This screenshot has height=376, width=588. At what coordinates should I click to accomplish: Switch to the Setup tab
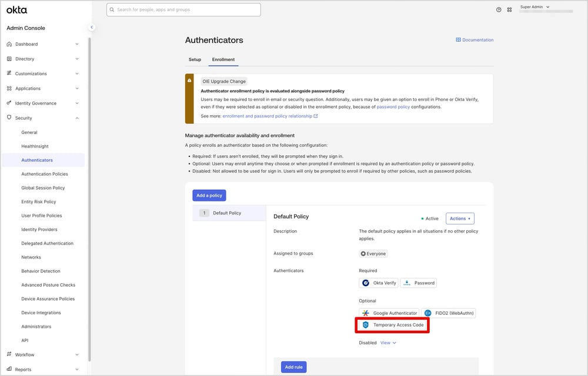coord(195,59)
